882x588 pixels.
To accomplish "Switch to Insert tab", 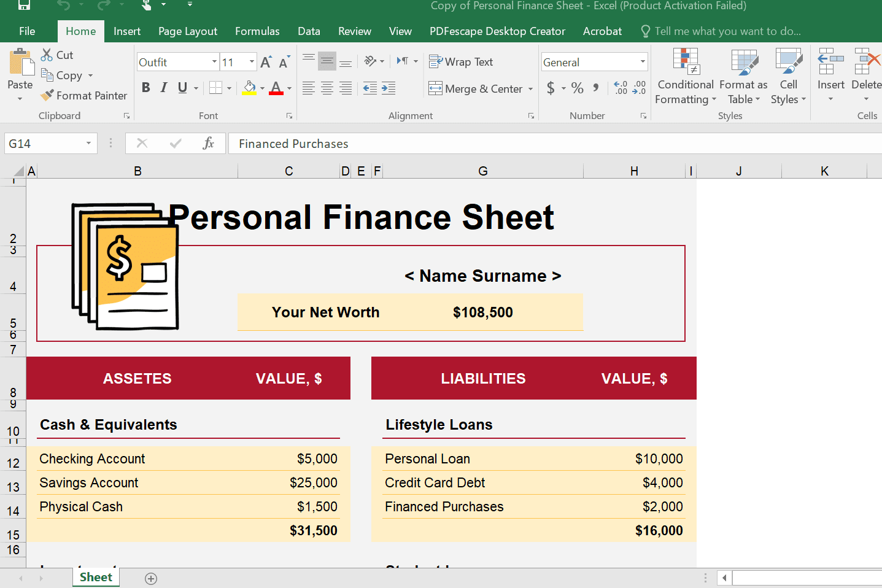I will [x=127, y=31].
